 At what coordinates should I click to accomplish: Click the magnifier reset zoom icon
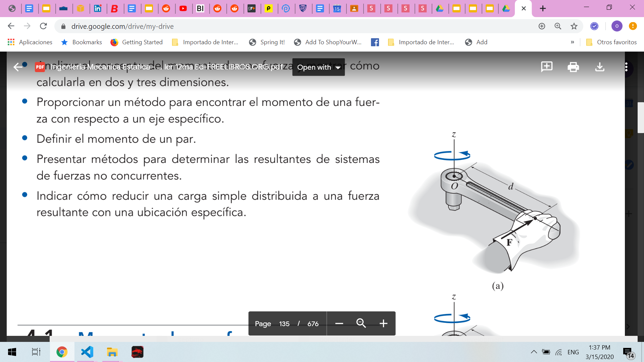(x=361, y=323)
